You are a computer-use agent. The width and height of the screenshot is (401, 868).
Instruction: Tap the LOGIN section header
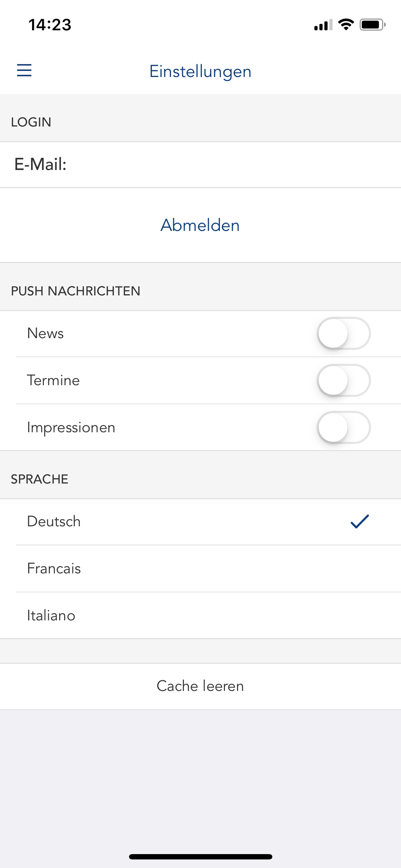pos(31,122)
